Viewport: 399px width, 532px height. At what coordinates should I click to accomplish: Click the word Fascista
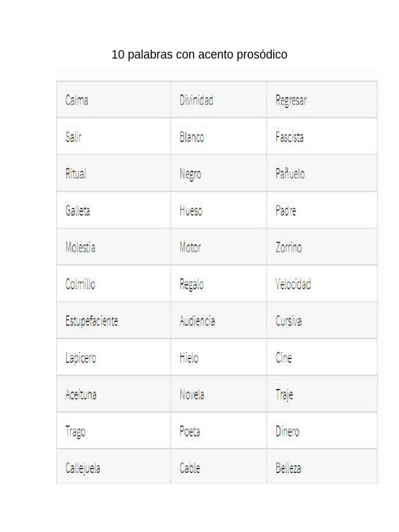pos(289,137)
